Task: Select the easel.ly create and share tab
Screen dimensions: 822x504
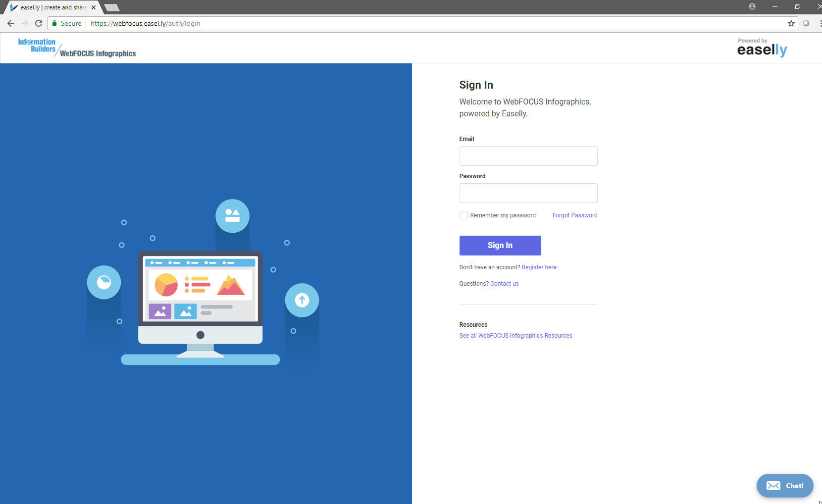Action: 52,7
